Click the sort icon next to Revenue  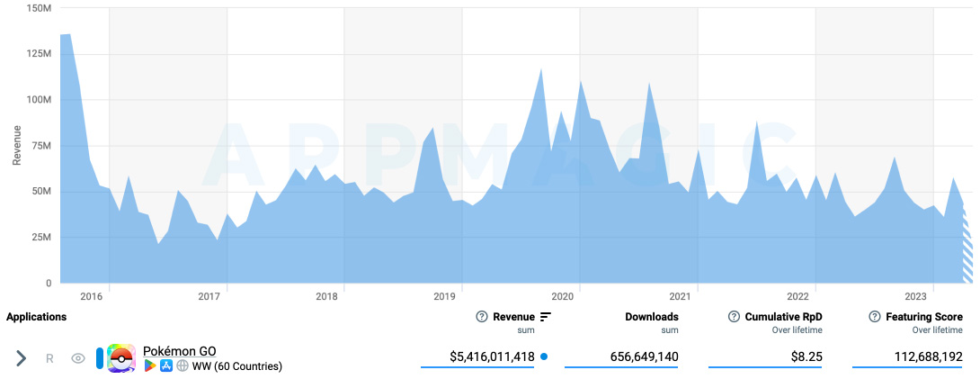coord(546,317)
